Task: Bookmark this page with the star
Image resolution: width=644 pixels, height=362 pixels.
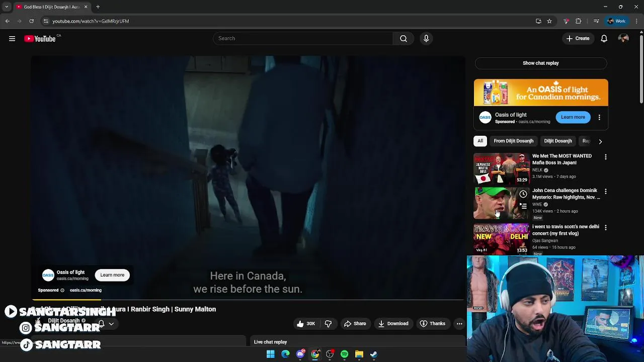Action: pyautogui.click(x=549, y=21)
